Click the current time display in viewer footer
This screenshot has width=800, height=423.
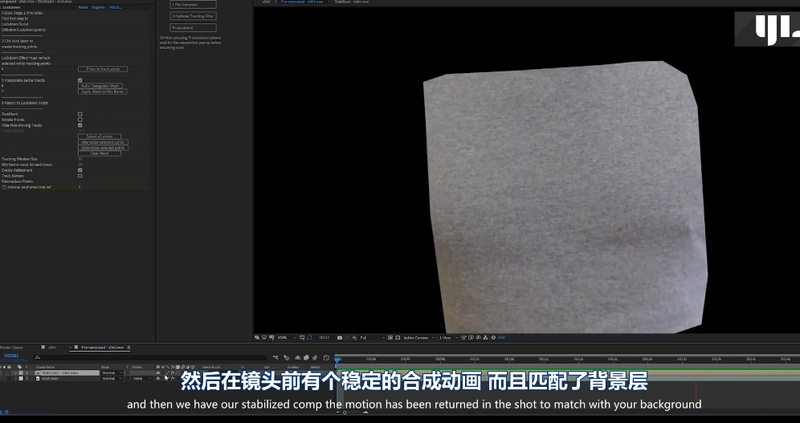pos(324,337)
